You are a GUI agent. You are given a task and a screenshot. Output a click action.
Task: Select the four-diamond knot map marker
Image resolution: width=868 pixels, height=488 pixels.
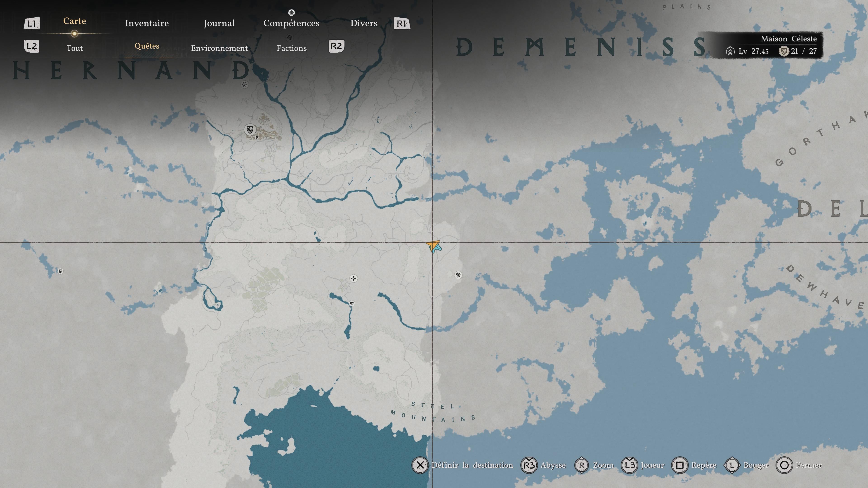[x=354, y=278]
